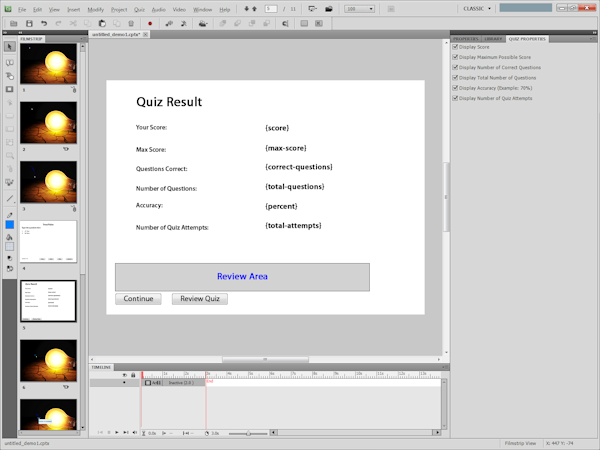Click the red Record button in toolbar
The image size is (600, 450).
point(150,21)
